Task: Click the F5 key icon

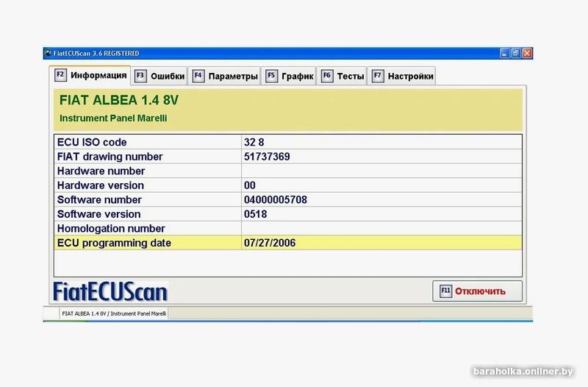Action: pos(271,76)
